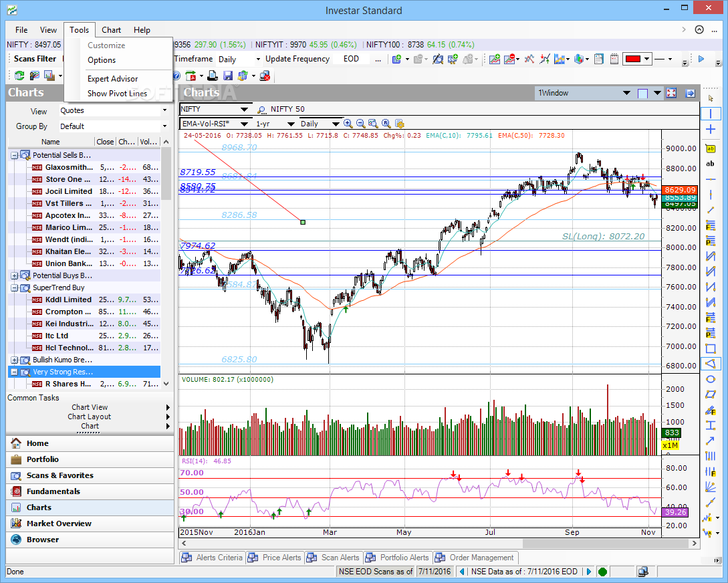The width and height of the screenshot is (728, 583).
Task: Select the horizontal line drawing tool
Action: 711,179
